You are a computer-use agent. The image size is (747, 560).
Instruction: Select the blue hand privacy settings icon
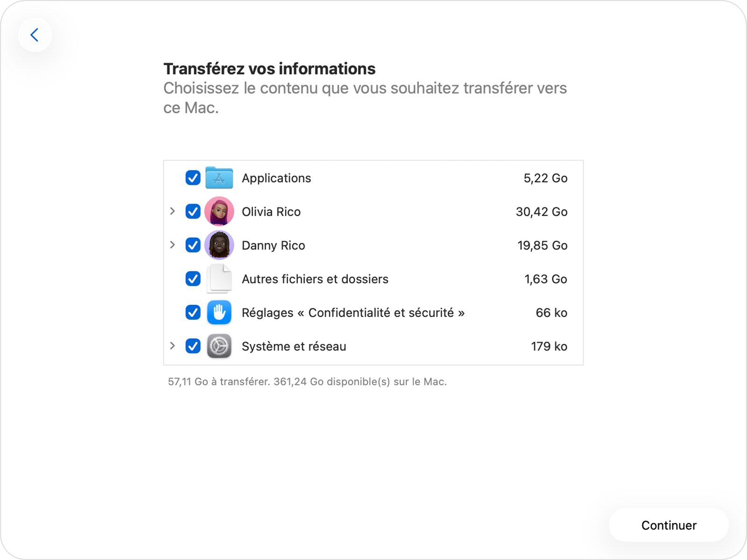point(219,312)
